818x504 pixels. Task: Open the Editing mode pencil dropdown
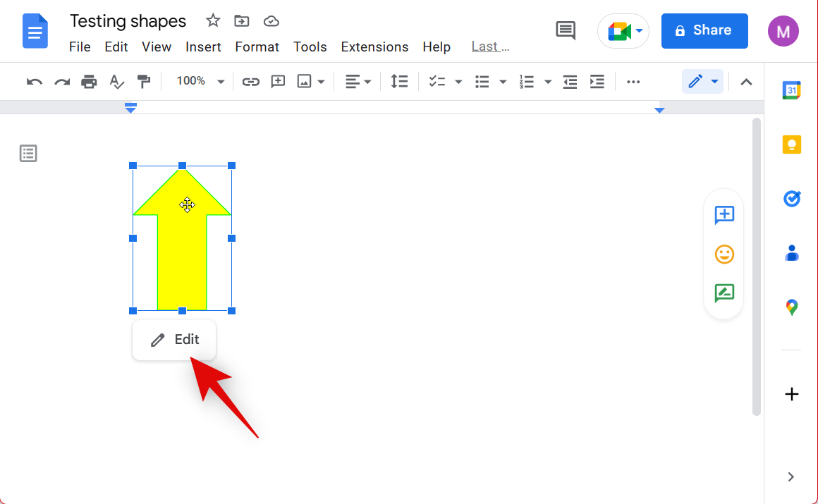pos(703,81)
